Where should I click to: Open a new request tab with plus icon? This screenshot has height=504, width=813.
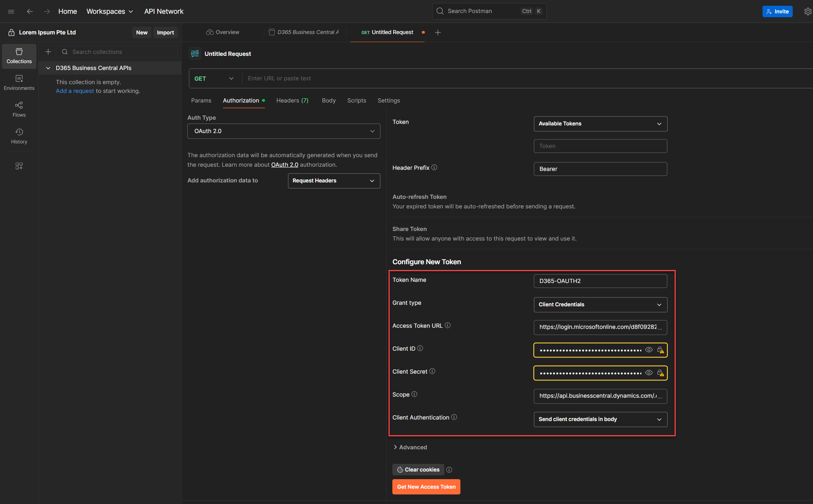[438, 33]
